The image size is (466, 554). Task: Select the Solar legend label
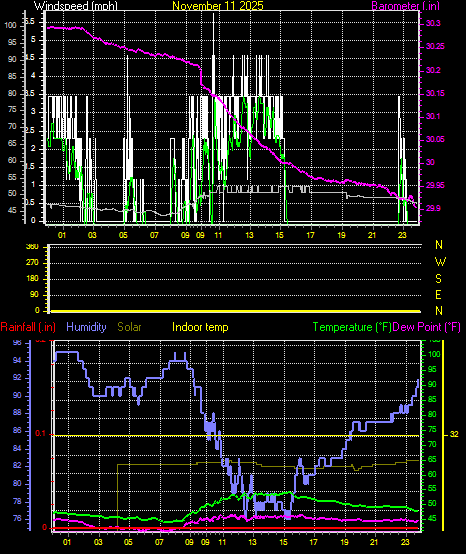pyautogui.click(x=129, y=327)
